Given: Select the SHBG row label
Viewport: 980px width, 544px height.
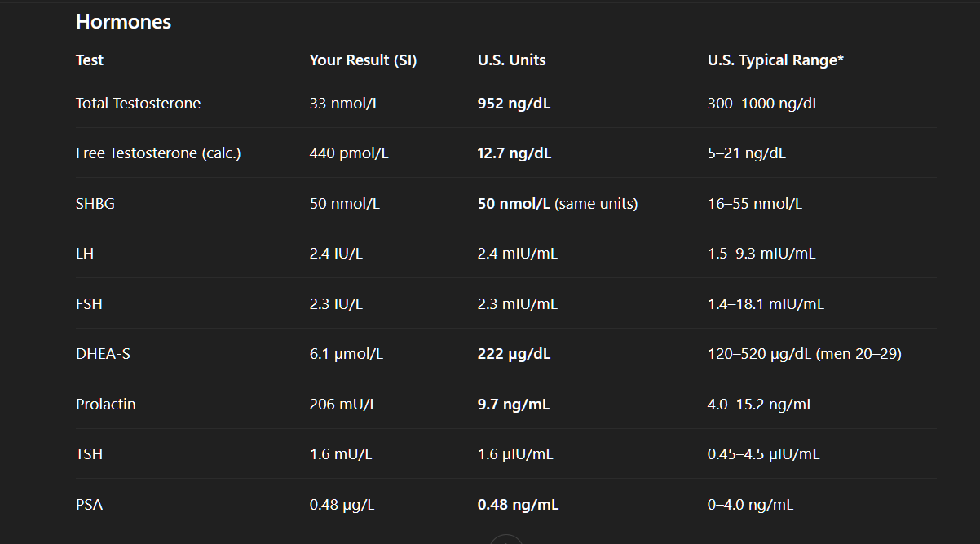Looking at the screenshot, I should click(95, 204).
